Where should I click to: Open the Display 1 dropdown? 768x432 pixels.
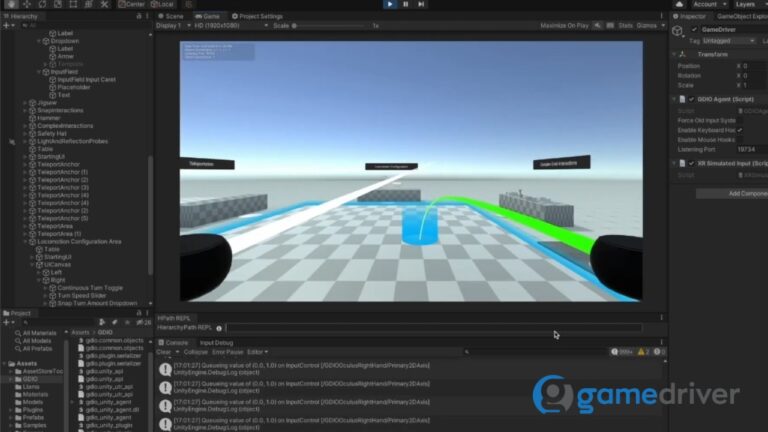tap(173, 25)
